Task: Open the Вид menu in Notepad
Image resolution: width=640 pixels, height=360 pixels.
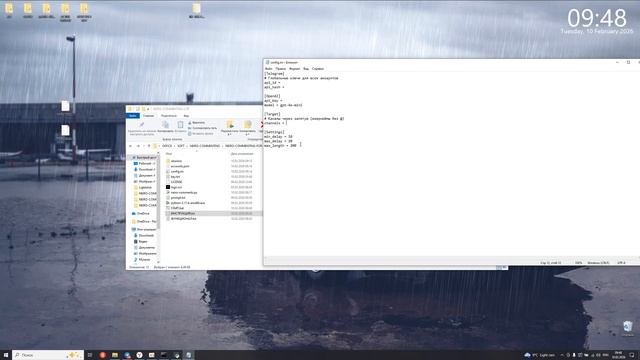Action: click(x=306, y=69)
